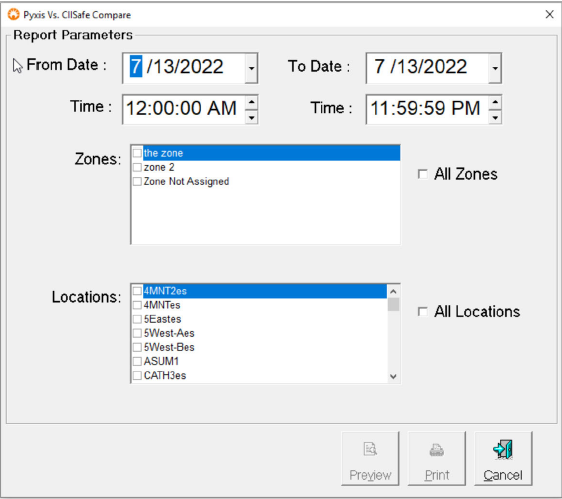Screen dimensions: 562x499
Task: Decrease From Time with down spinner arrow
Action: click(x=252, y=117)
